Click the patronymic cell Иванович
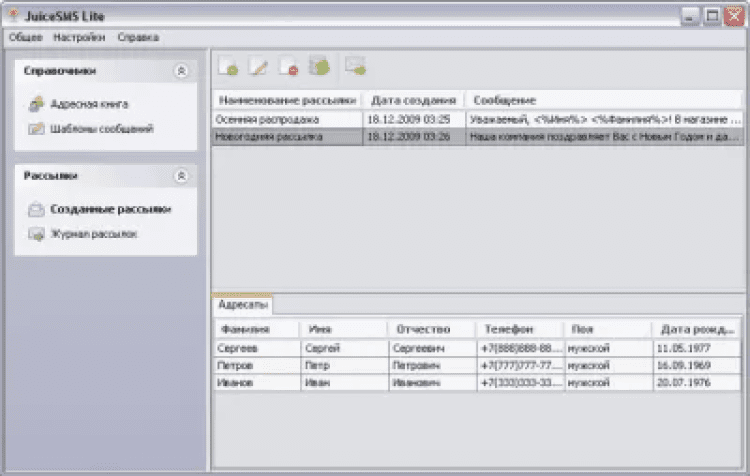 pos(433,383)
